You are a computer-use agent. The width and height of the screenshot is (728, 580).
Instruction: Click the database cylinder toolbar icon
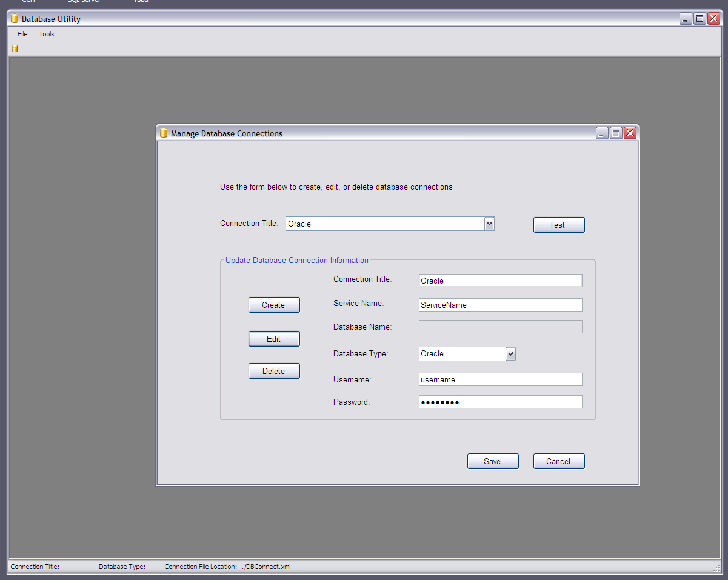[15, 48]
